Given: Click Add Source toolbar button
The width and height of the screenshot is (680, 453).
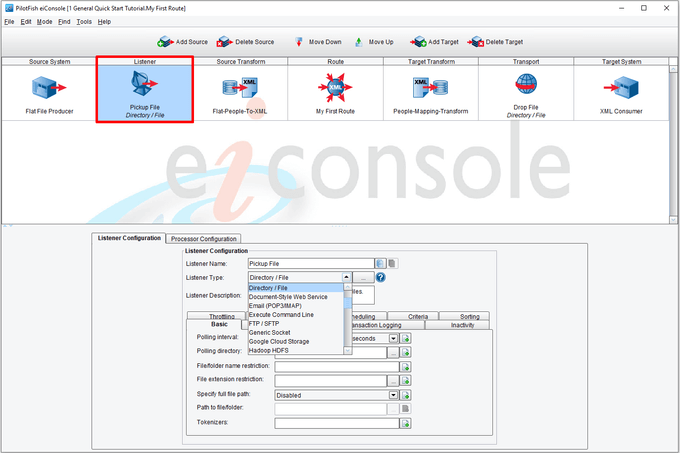Looking at the screenshot, I should coord(183,42).
